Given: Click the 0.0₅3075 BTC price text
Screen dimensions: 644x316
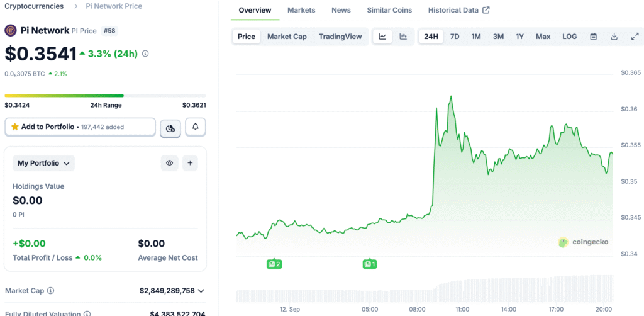Looking at the screenshot, I should (x=25, y=74).
